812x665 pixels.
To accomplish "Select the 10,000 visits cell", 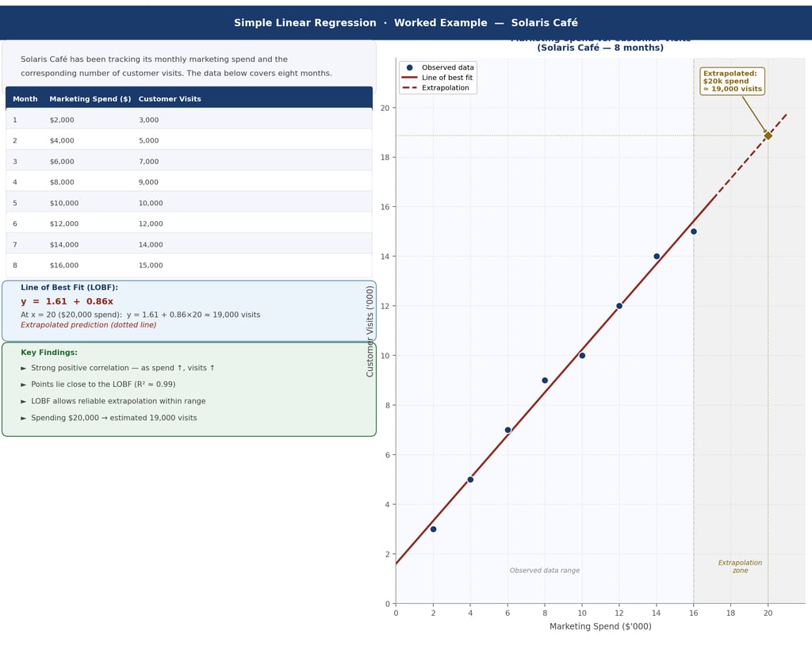I will pos(151,203).
